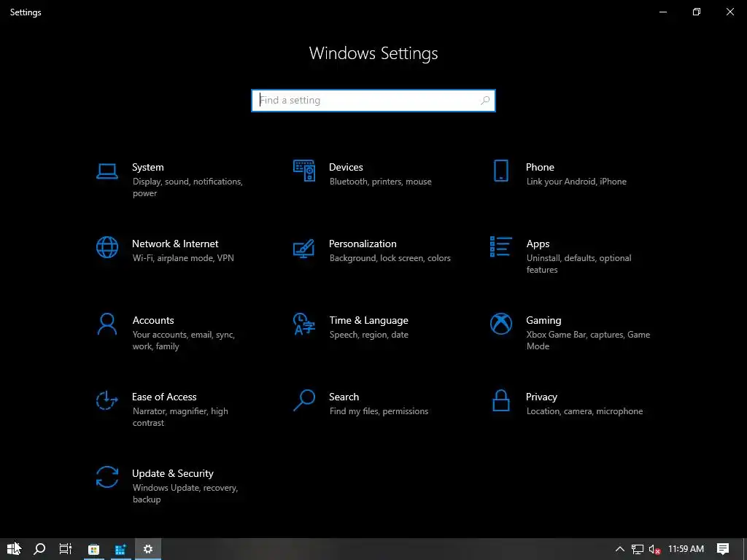Click the Personalization paintbrush icon

pos(304,248)
